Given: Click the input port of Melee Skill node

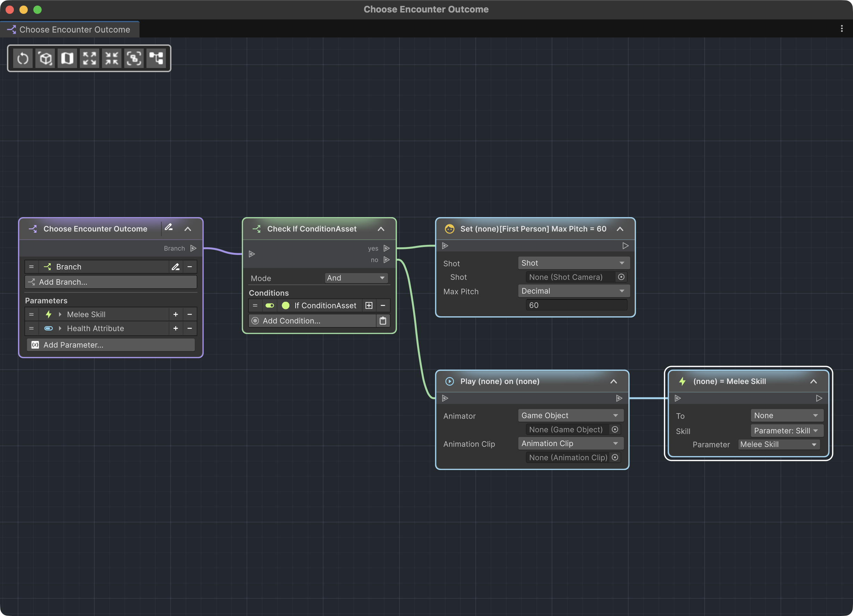Looking at the screenshot, I should click(x=678, y=398).
